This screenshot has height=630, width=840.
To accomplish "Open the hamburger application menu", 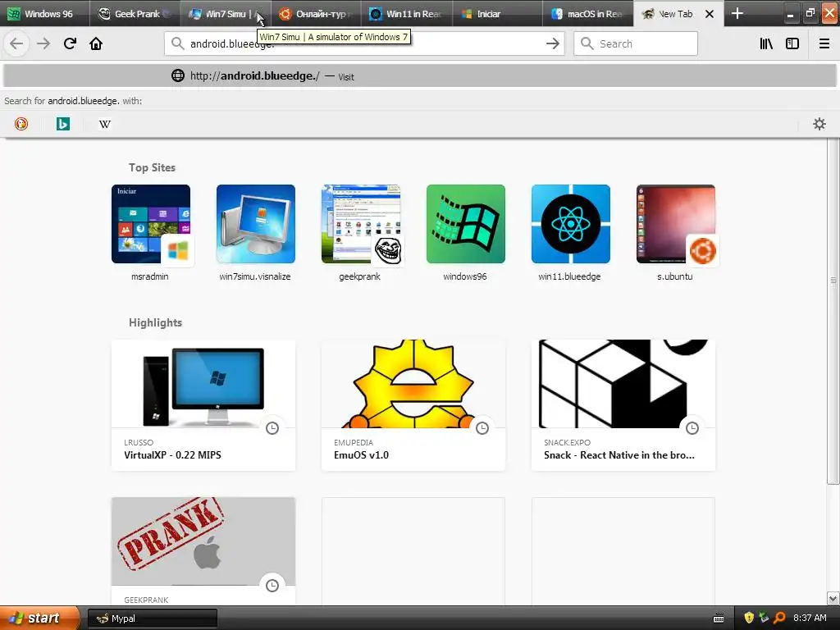I will [x=824, y=43].
